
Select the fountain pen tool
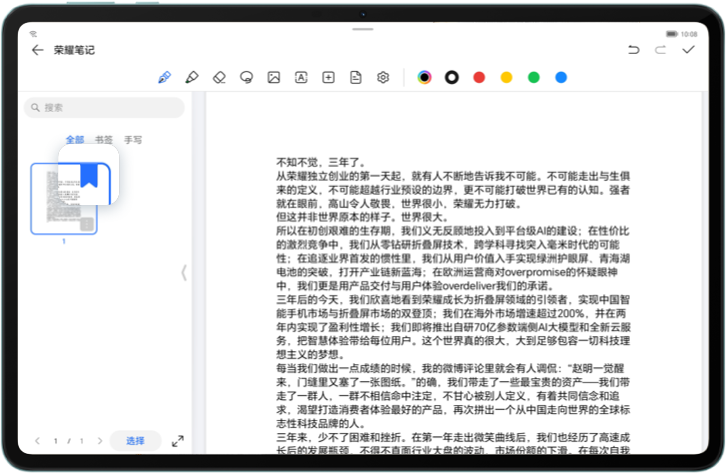[x=164, y=77]
